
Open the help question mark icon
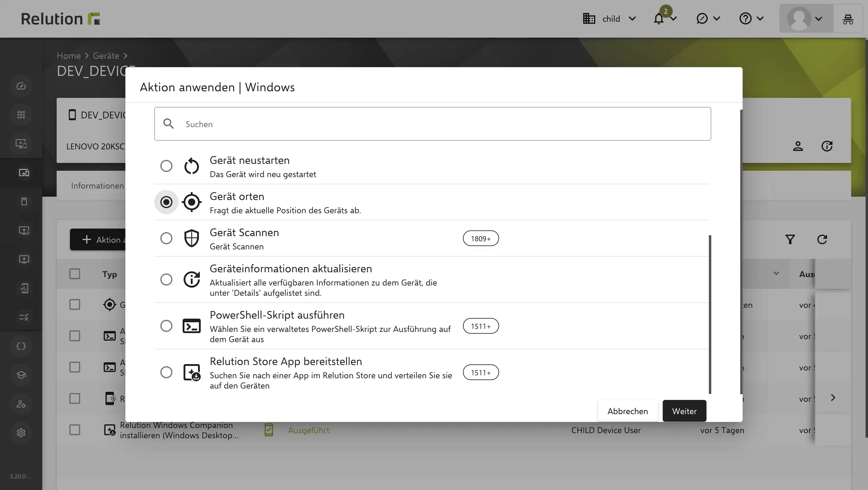click(745, 19)
